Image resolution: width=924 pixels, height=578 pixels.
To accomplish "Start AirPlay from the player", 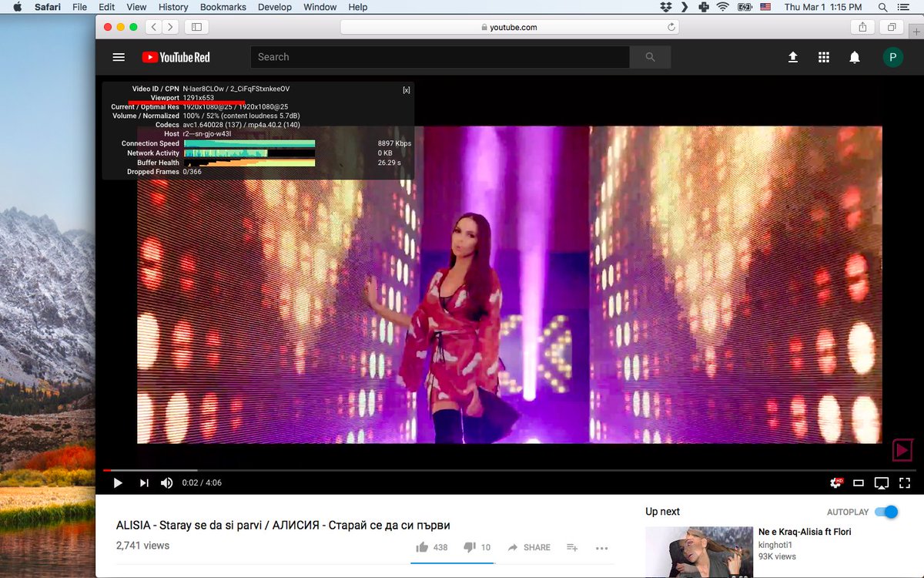I will click(882, 483).
